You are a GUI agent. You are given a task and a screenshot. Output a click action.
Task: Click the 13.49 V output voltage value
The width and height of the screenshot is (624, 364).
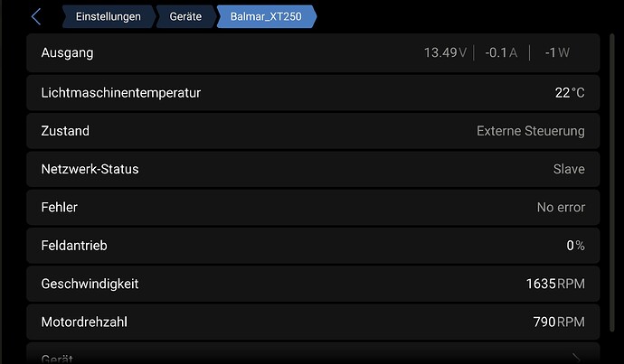coord(445,53)
